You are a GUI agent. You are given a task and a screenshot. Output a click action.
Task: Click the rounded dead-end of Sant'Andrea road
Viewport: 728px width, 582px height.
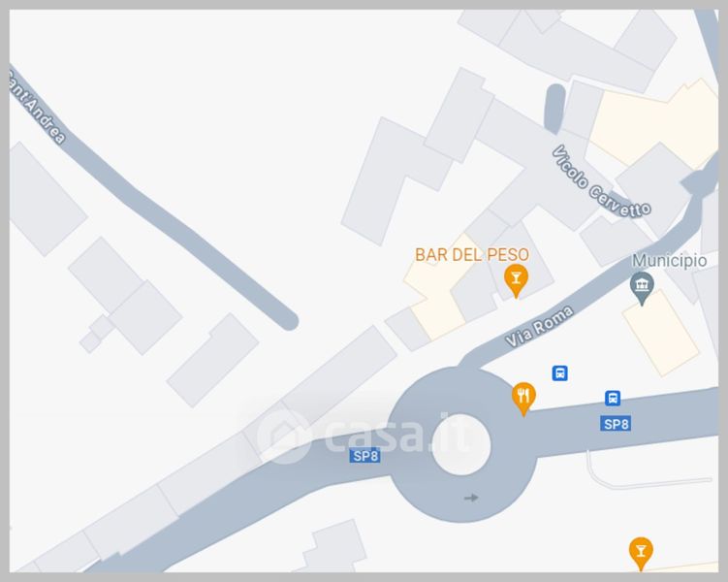[x=289, y=321]
